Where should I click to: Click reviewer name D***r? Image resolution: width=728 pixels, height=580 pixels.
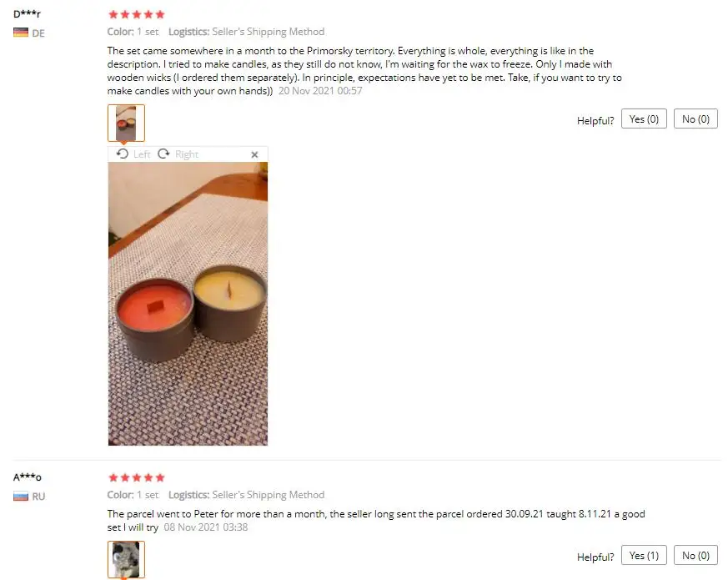(27, 14)
